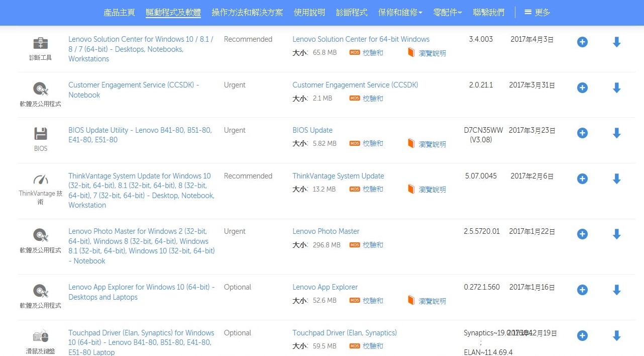Select version text 0.272.1.560
Viewport: 644px width, 356px height.
482,287
